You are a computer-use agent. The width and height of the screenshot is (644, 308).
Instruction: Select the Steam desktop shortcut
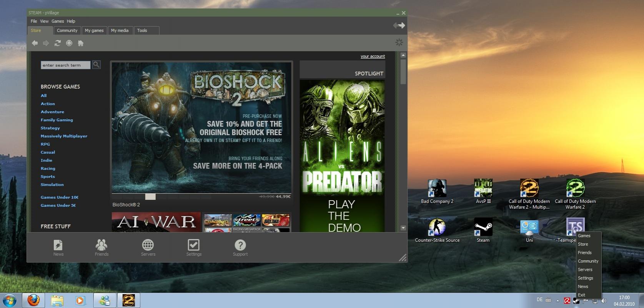[483, 230]
